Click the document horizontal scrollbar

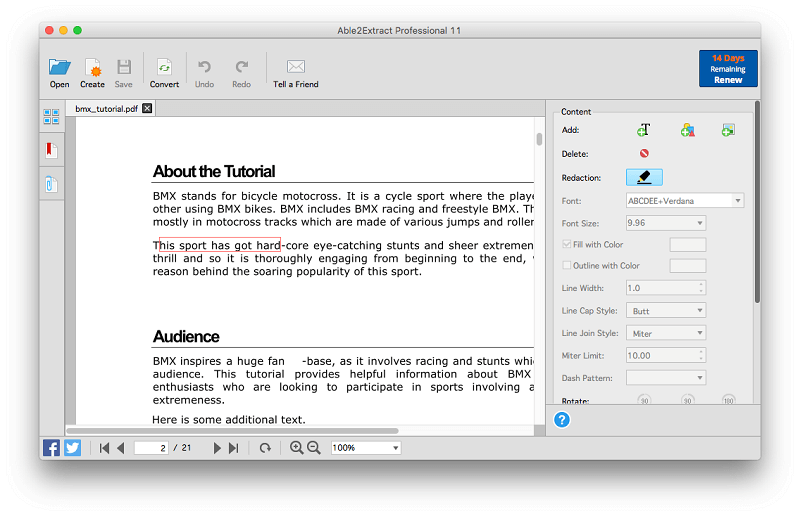coord(232,431)
